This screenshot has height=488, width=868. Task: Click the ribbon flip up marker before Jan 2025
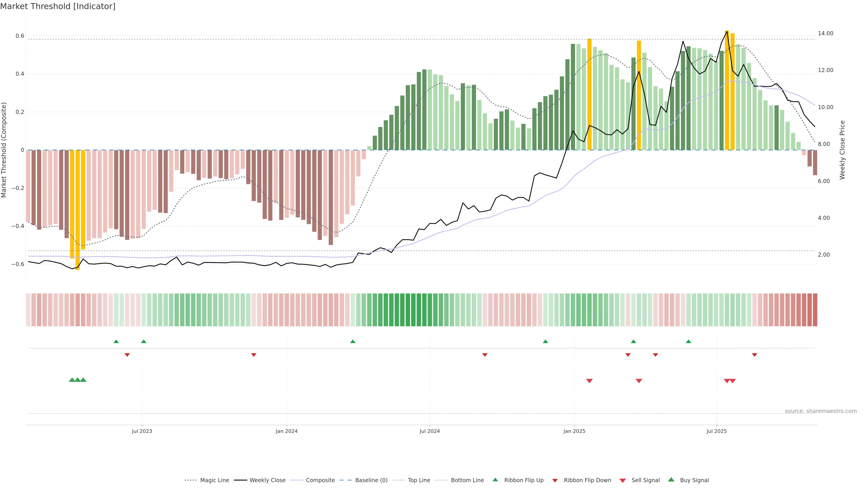click(545, 342)
